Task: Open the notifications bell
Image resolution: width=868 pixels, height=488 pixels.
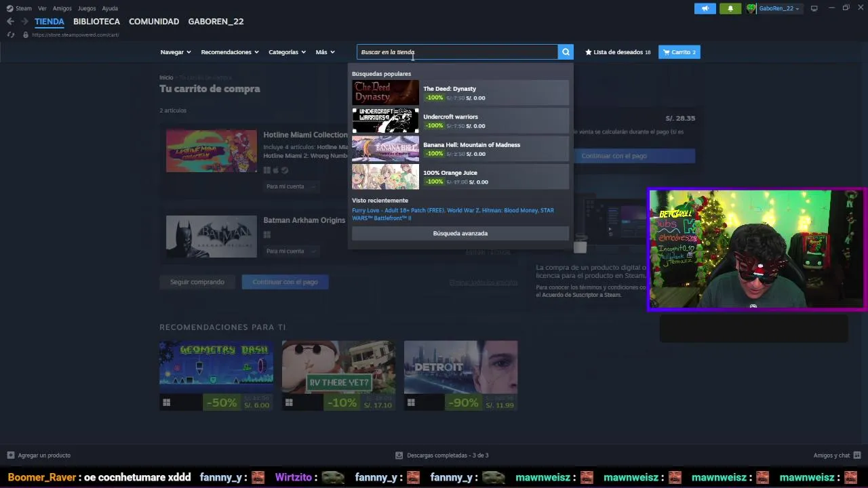Action: click(730, 8)
